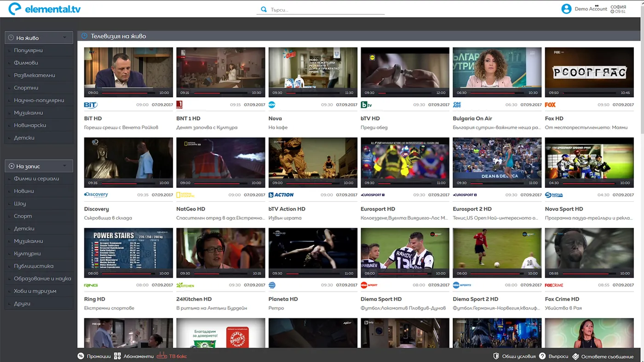Screen dimensions: 644x362
Task: Click the FOX channel logo
Action: [x=550, y=105]
